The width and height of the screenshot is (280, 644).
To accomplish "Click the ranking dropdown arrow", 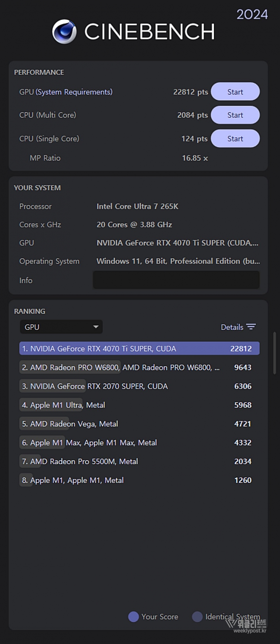I will pyautogui.click(x=96, y=327).
